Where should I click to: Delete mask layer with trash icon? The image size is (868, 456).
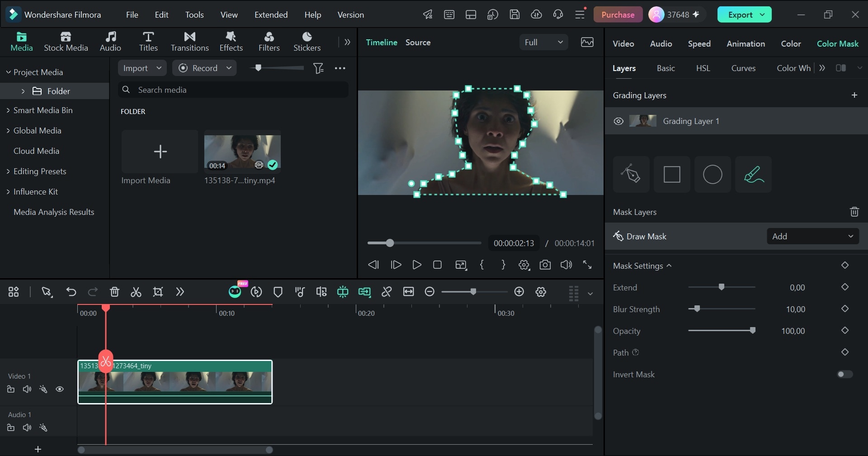[854, 212]
